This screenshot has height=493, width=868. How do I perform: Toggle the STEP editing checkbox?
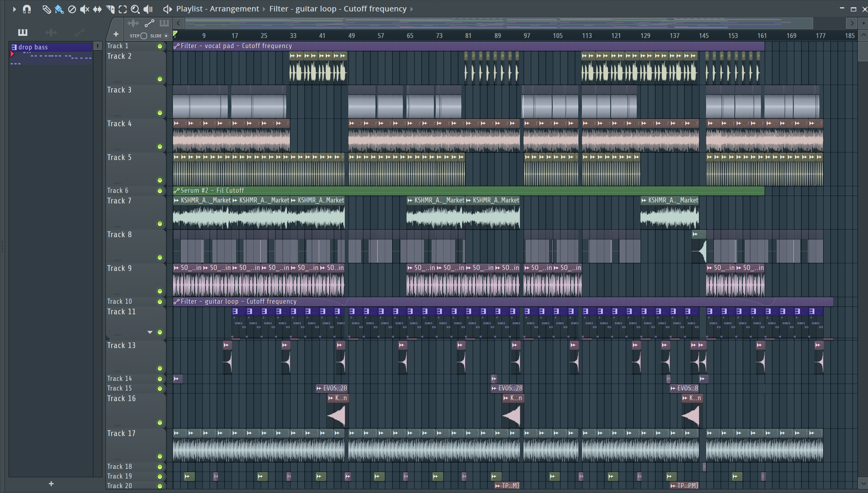tap(144, 36)
